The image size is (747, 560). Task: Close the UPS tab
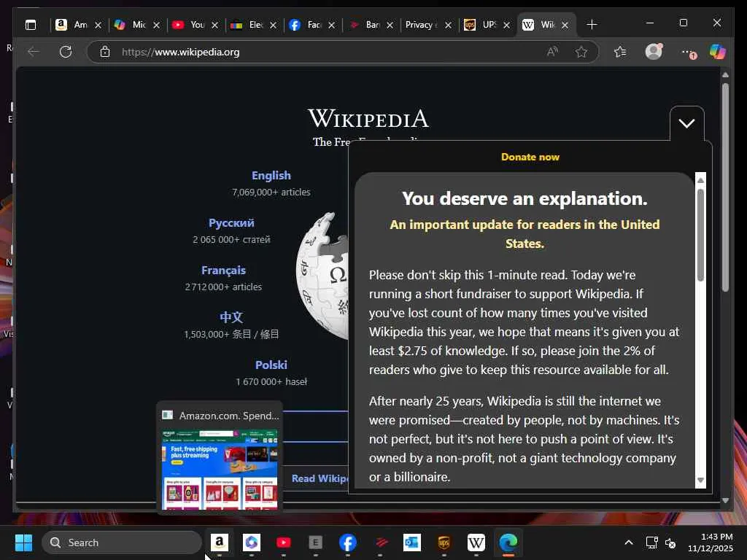click(x=507, y=25)
